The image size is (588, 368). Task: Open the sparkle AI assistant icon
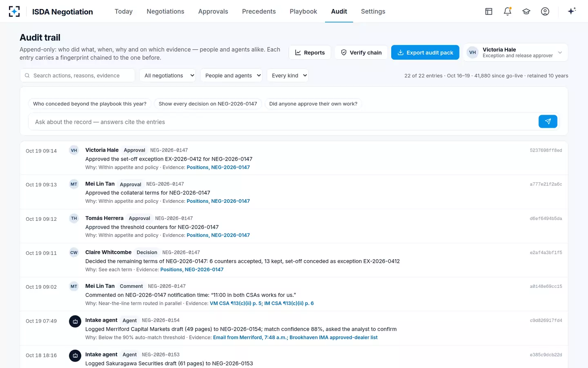click(x=572, y=11)
